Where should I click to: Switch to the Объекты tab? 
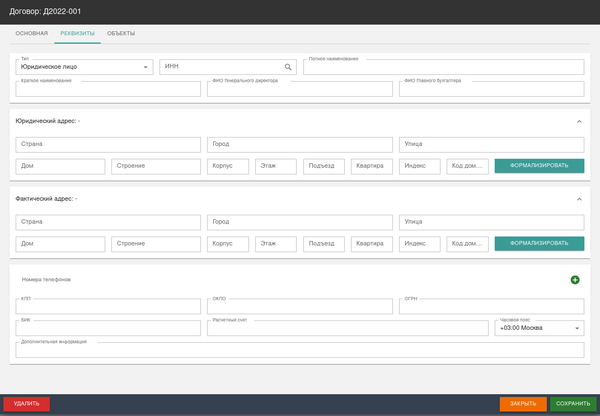121,34
